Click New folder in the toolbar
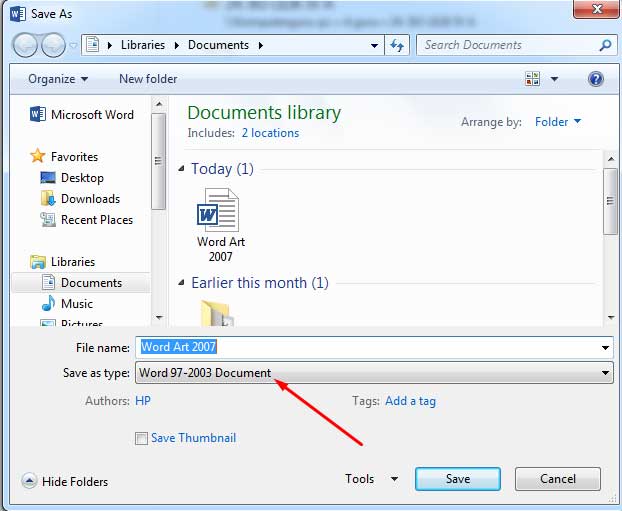Viewport: 622px width, 511px height. coord(148,79)
